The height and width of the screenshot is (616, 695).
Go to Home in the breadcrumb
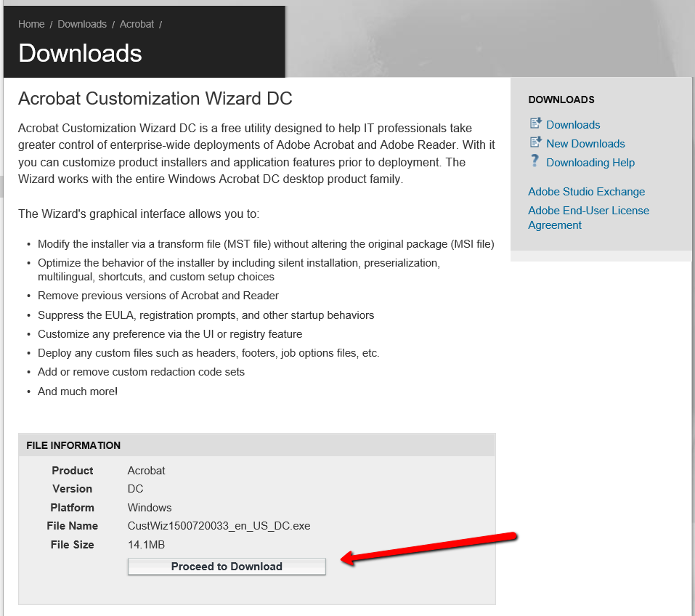coord(31,24)
